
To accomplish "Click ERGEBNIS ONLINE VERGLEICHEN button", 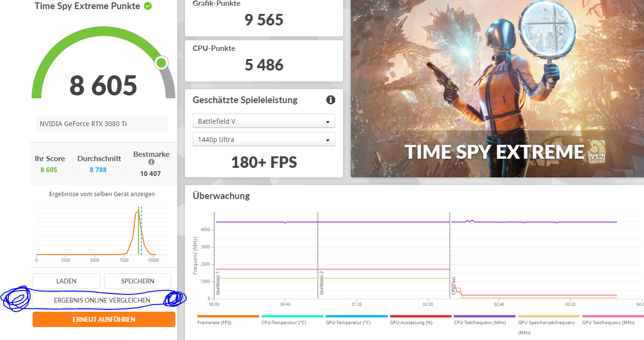I will pos(102,300).
